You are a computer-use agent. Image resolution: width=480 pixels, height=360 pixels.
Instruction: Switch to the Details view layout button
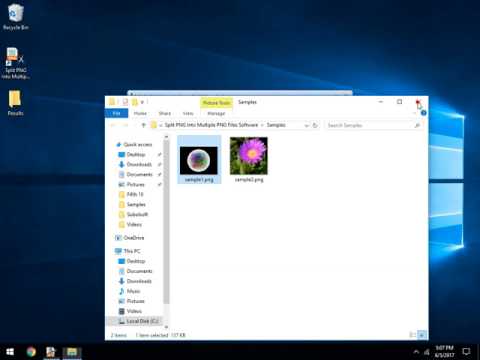pyautogui.click(x=413, y=335)
